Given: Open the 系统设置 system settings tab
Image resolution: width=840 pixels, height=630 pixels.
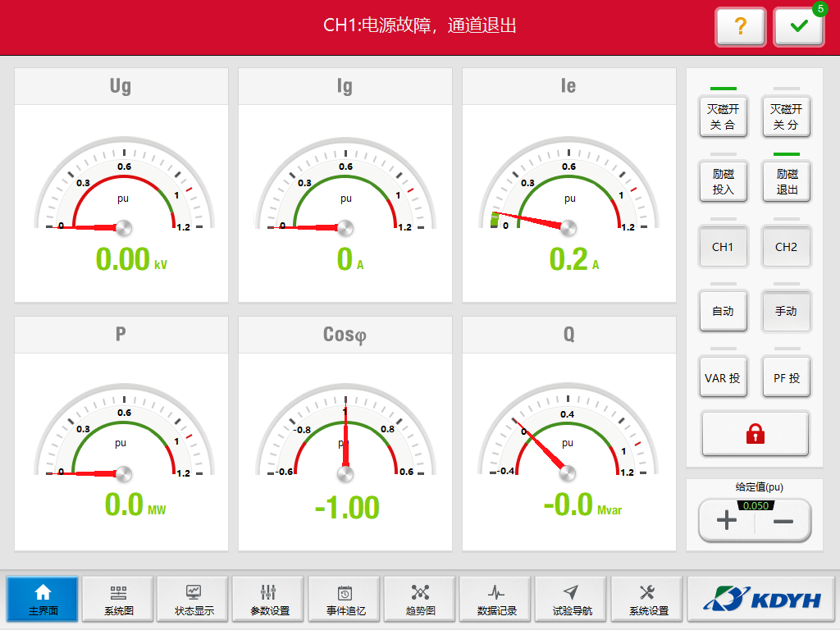Looking at the screenshot, I should pos(648,600).
